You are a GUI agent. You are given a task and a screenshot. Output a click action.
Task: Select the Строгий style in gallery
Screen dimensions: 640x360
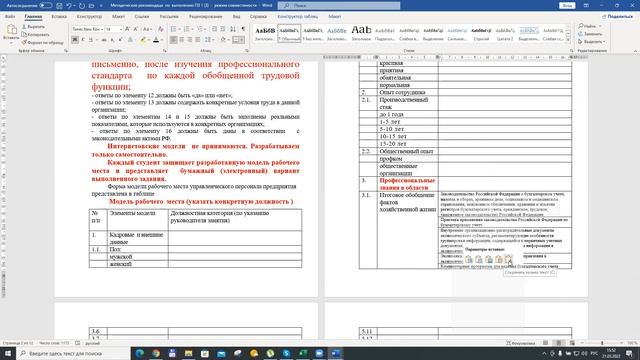point(481,33)
